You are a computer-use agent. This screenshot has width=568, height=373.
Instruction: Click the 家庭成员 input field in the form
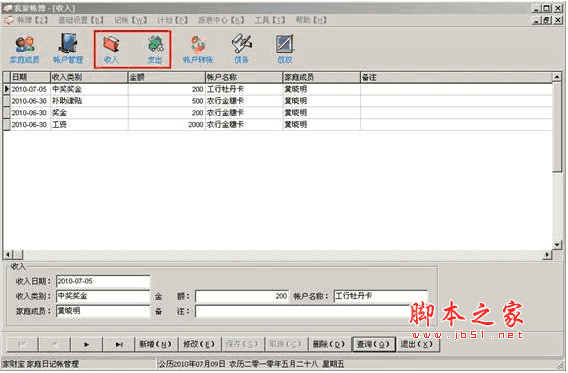click(x=103, y=311)
